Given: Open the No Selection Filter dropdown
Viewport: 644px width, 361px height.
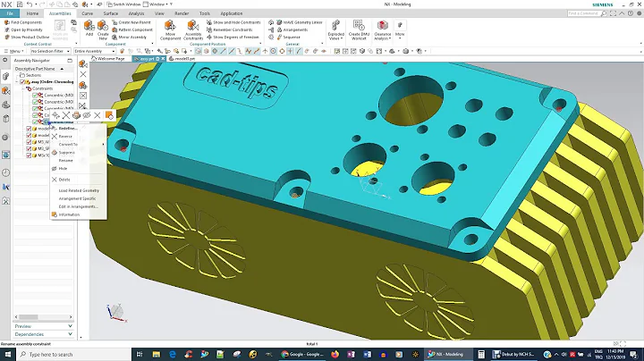Looking at the screenshot, I should tap(50, 51).
